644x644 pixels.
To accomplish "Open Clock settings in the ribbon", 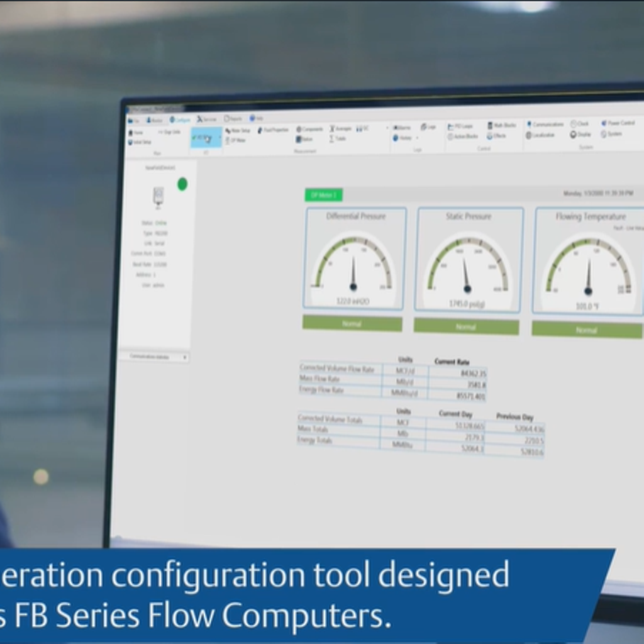I will (579, 124).
